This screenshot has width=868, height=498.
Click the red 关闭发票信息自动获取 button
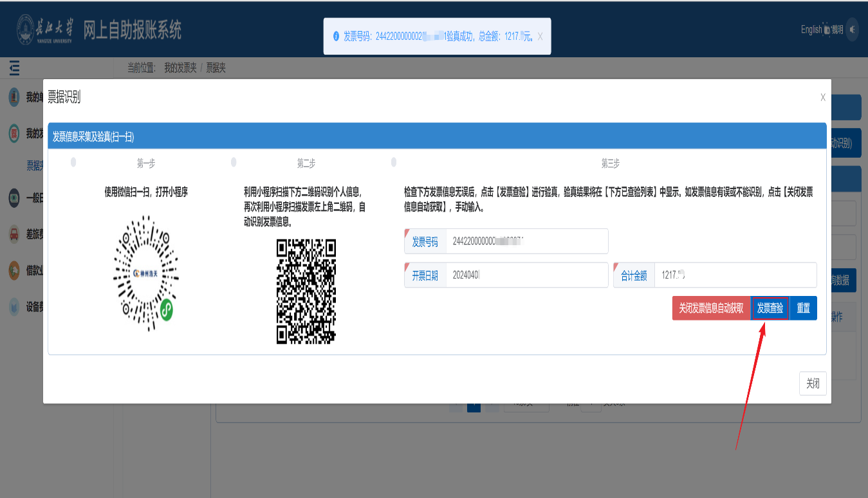pos(711,308)
